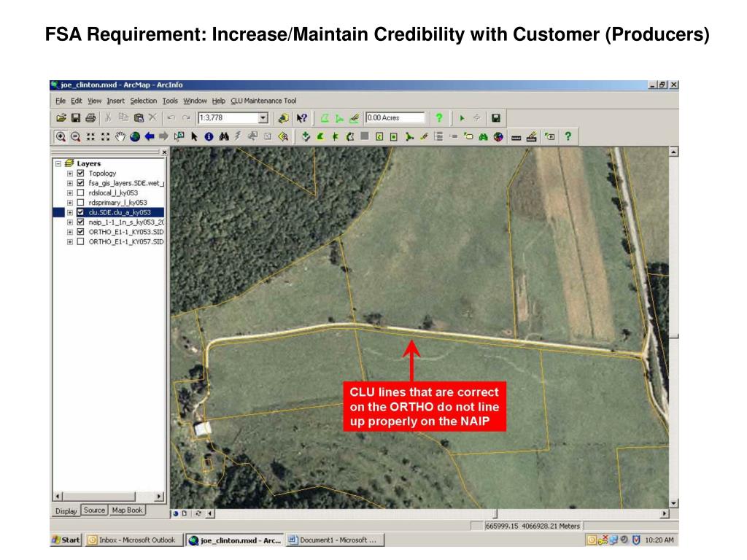Check the ORTHO_E1-1_KY057.SID layer

(80, 241)
